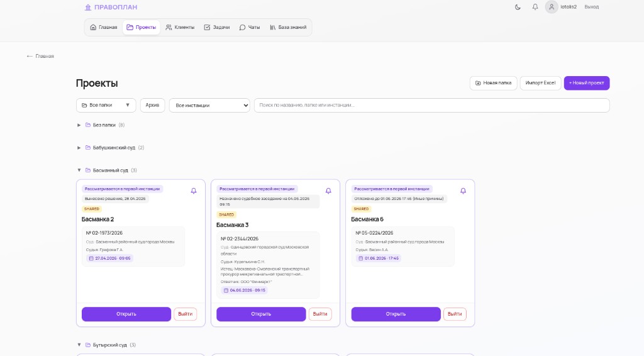Click the user avatar icon
Screen dimensions: 644x356
(552, 6)
